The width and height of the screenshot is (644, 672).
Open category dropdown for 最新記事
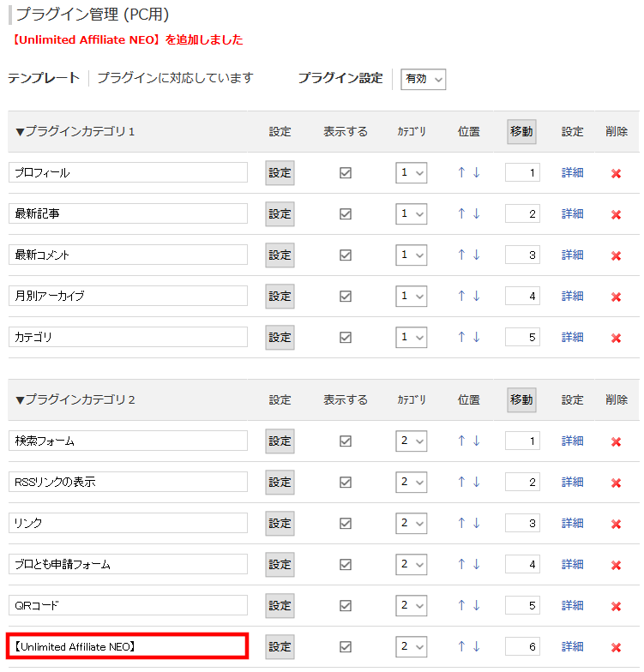click(x=412, y=214)
